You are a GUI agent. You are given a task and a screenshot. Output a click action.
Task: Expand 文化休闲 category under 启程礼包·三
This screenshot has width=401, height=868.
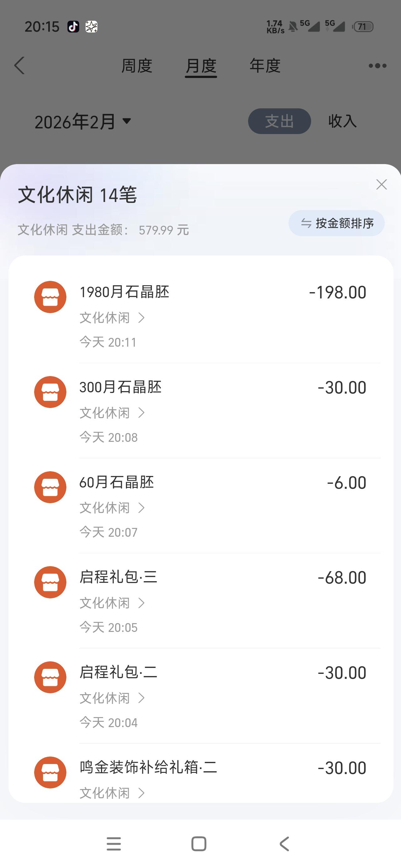click(x=112, y=603)
